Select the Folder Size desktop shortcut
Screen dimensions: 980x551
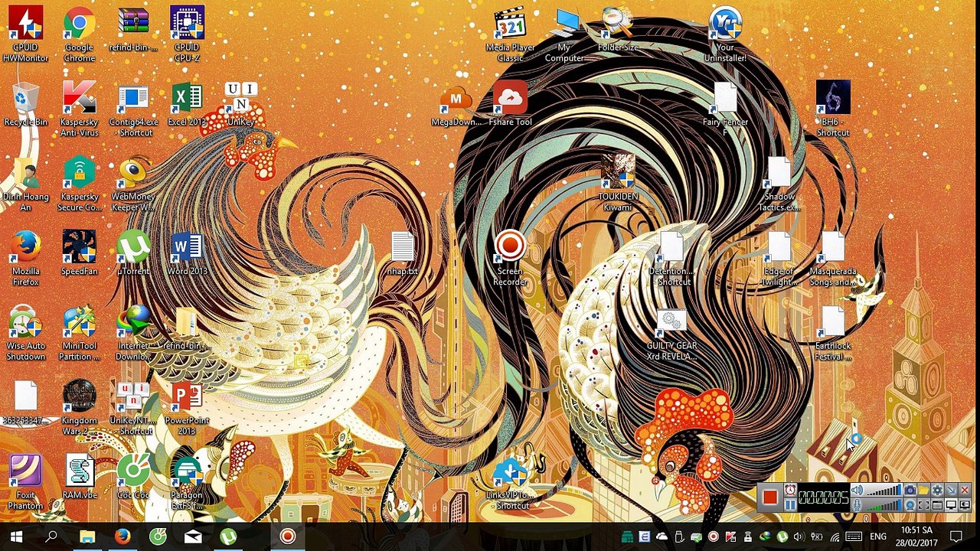[x=618, y=29]
